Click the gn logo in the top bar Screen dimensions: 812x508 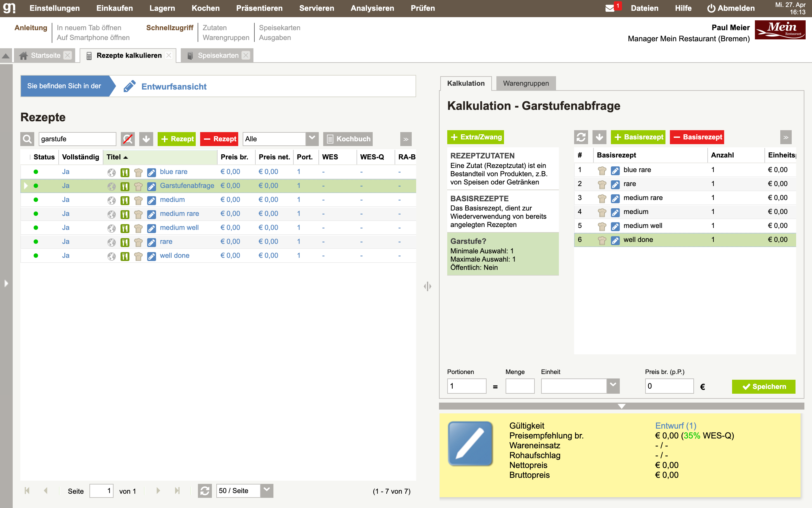coord(9,8)
